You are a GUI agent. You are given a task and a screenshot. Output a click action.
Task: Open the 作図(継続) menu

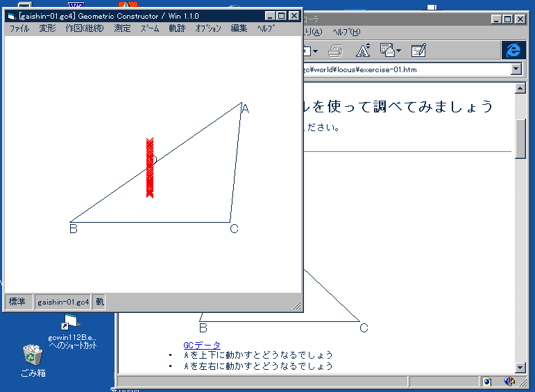[84, 28]
